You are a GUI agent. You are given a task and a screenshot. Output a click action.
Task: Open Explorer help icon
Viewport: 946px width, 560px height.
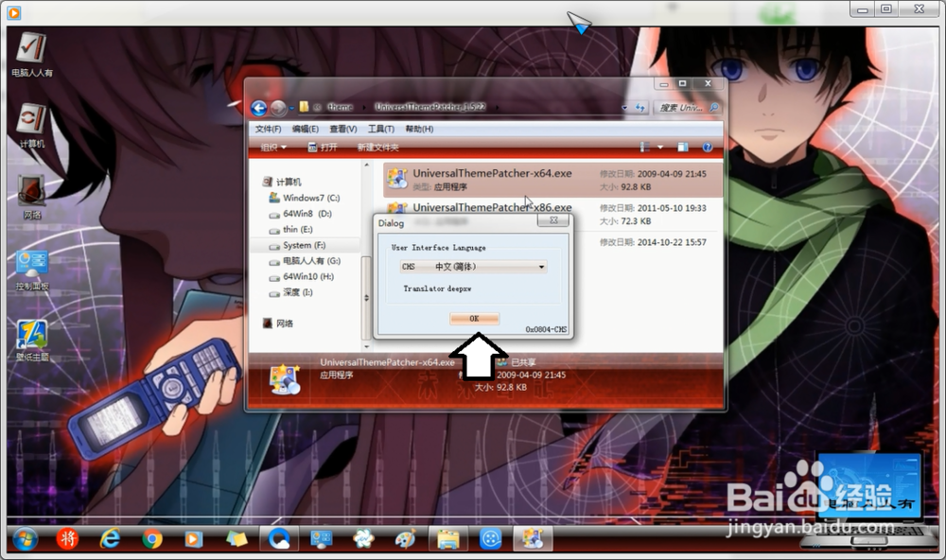707,148
